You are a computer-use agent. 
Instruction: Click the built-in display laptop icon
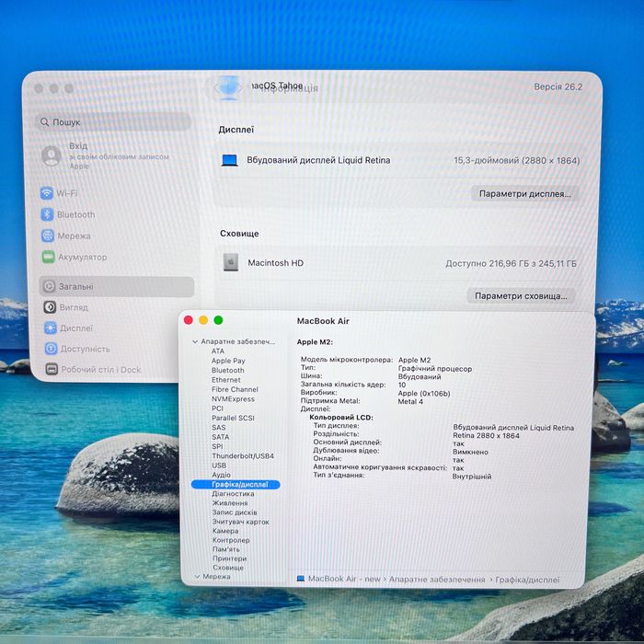coord(230,160)
